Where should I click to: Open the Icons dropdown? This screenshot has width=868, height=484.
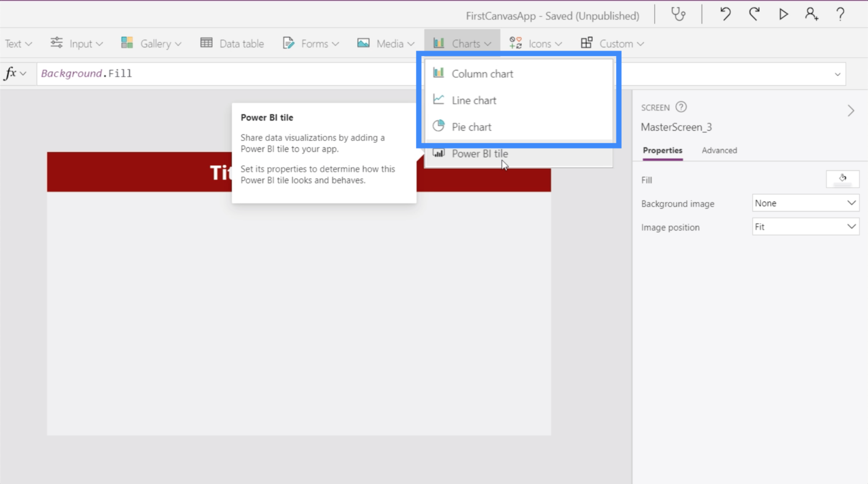tap(536, 44)
